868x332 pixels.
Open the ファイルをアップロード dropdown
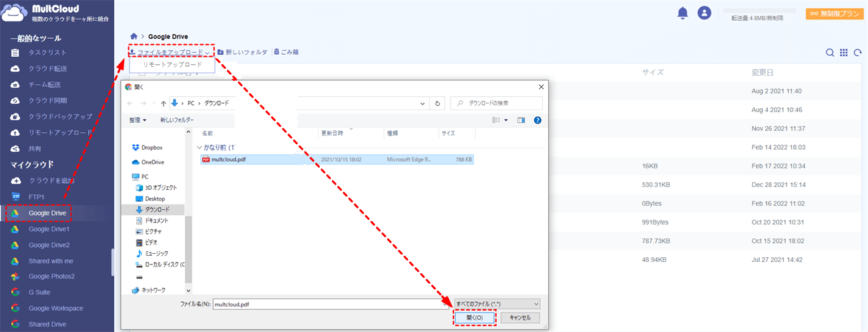170,52
